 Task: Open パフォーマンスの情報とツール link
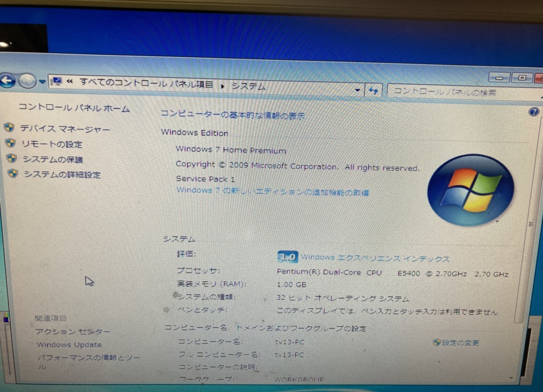[89, 362]
